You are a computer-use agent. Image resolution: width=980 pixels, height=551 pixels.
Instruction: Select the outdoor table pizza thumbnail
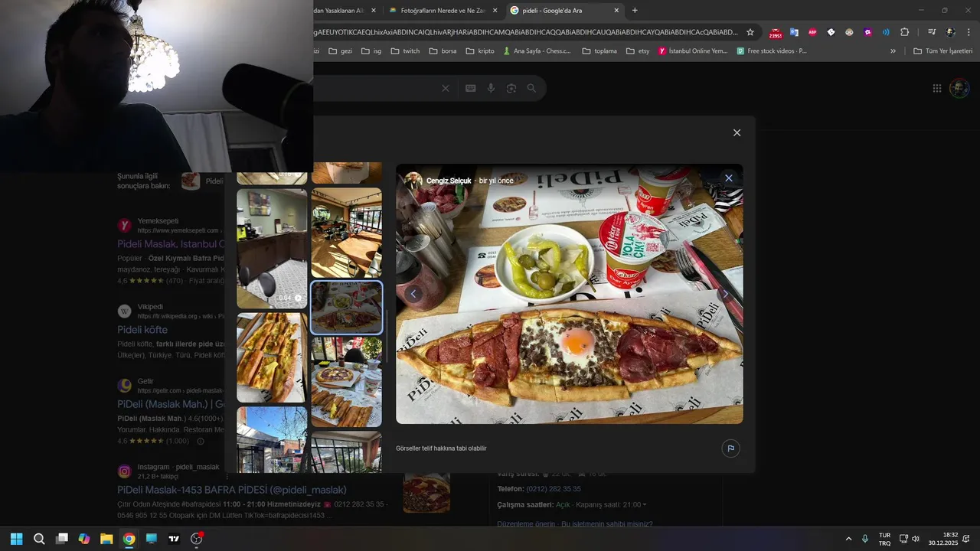coord(346,382)
